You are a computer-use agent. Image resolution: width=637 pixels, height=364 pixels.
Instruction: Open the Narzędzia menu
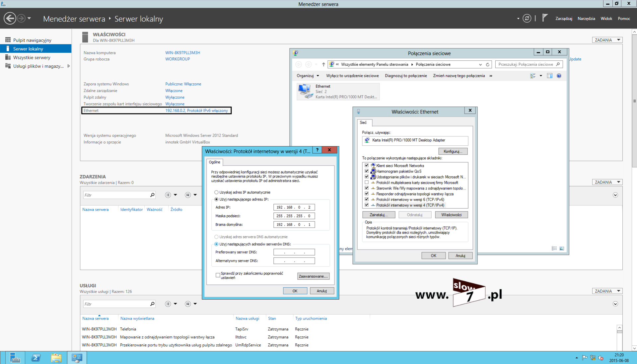(586, 19)
